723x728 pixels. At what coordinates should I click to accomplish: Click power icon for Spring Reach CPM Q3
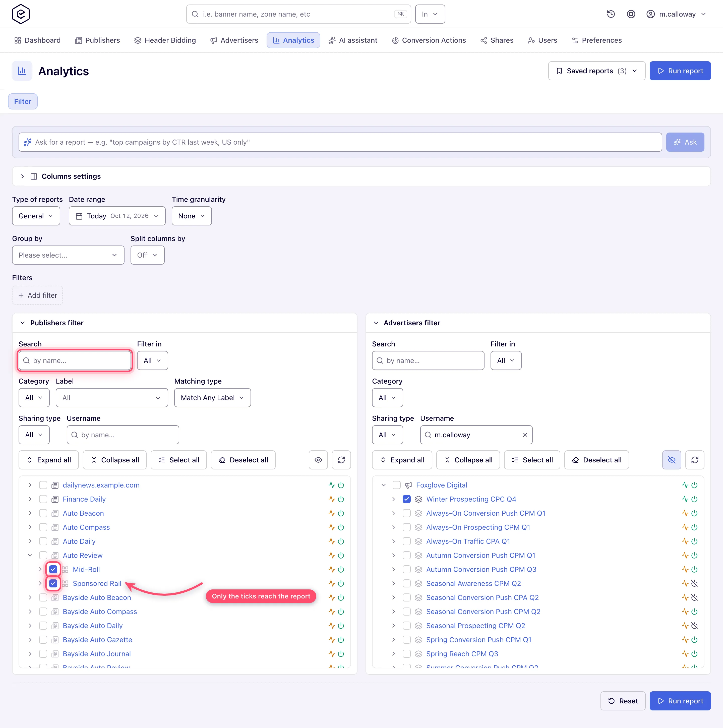694,654
